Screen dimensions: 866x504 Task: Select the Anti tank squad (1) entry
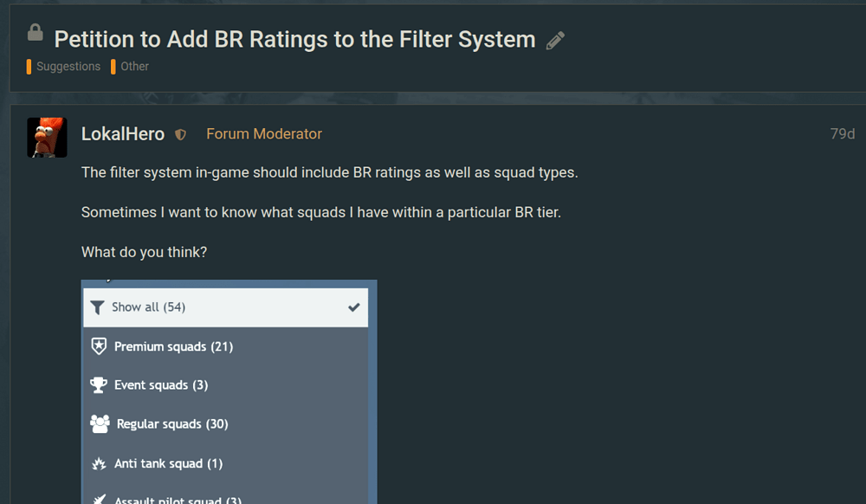point(168,463)
